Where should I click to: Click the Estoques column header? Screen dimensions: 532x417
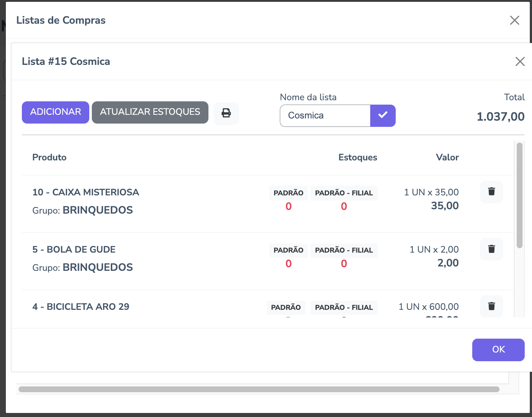click(357, 157)
